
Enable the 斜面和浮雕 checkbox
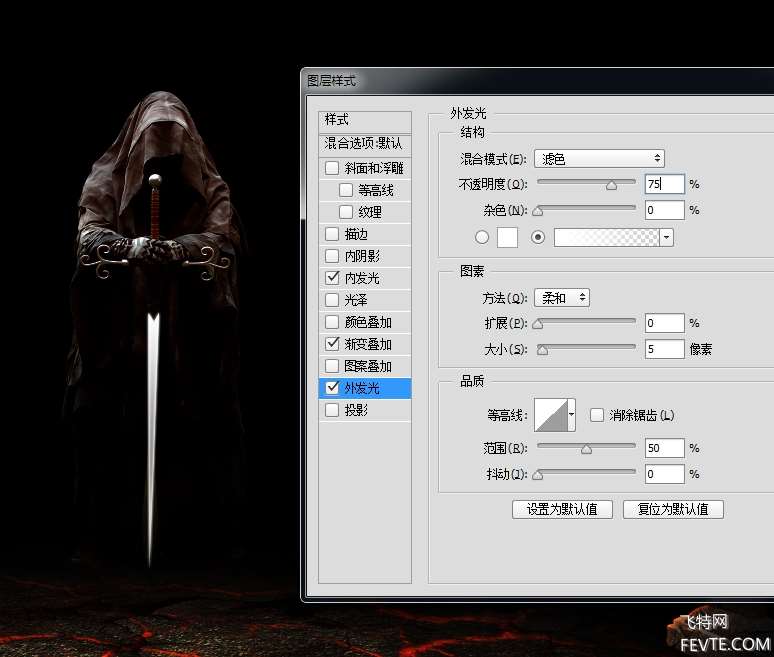coord(332,168)
